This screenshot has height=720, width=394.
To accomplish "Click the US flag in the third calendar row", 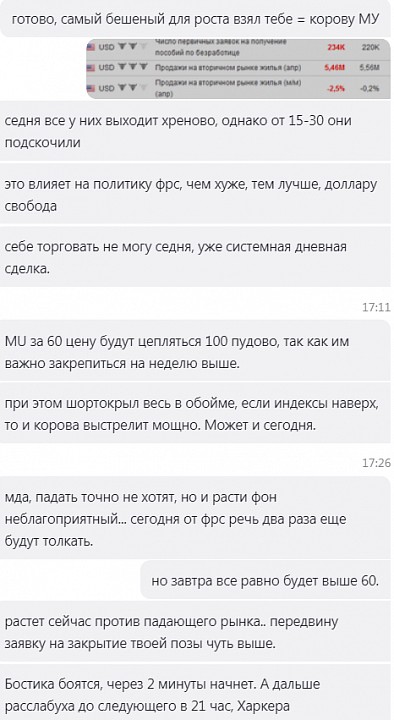I will click(91, 88).
